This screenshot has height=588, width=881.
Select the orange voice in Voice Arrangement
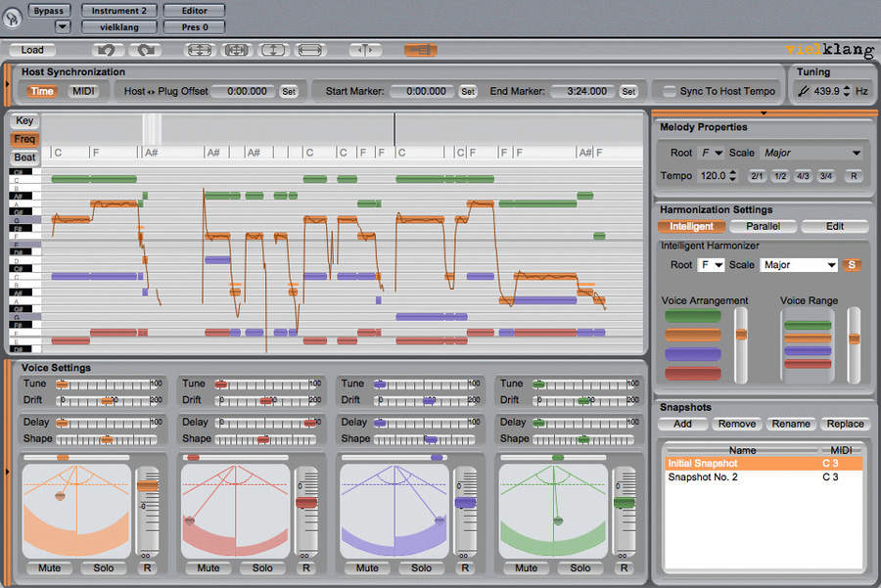coord(693,336)
